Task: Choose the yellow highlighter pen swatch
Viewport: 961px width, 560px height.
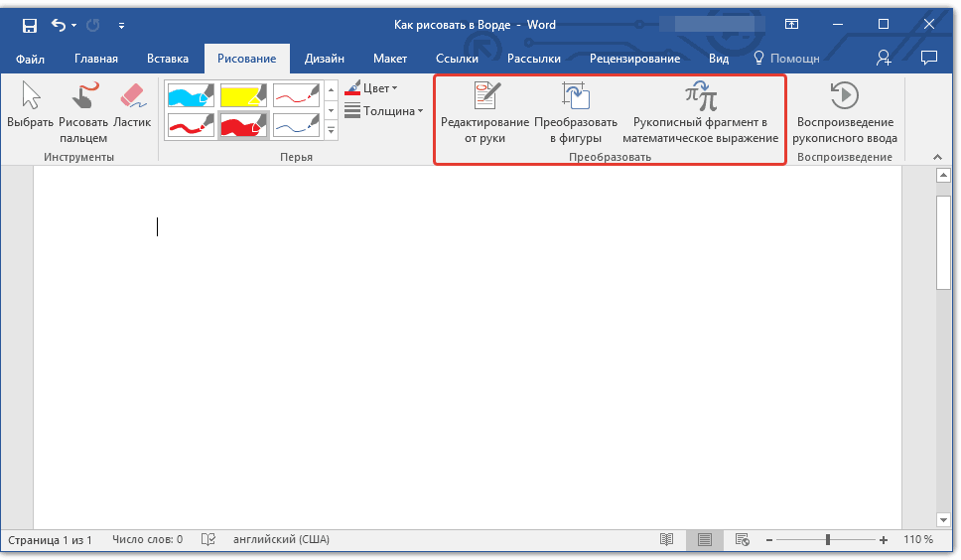Action: pyautogui.click(x=244, y=95)
